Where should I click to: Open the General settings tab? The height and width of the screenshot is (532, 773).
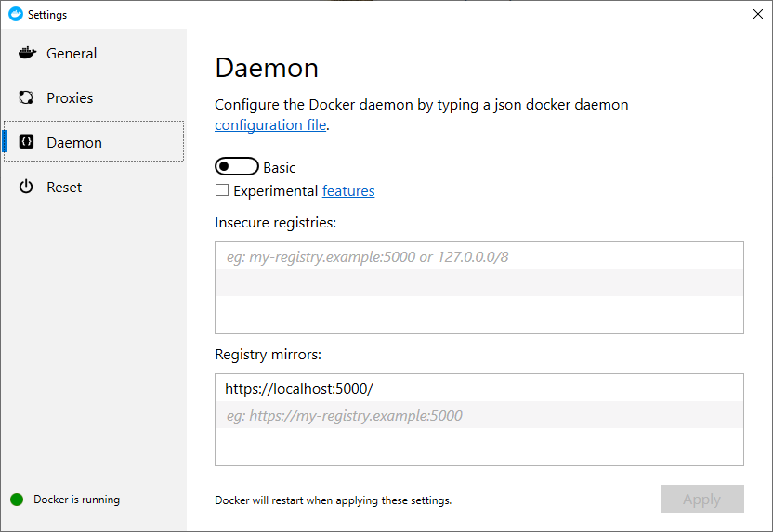pyautogui.click(x=72, y=53)
